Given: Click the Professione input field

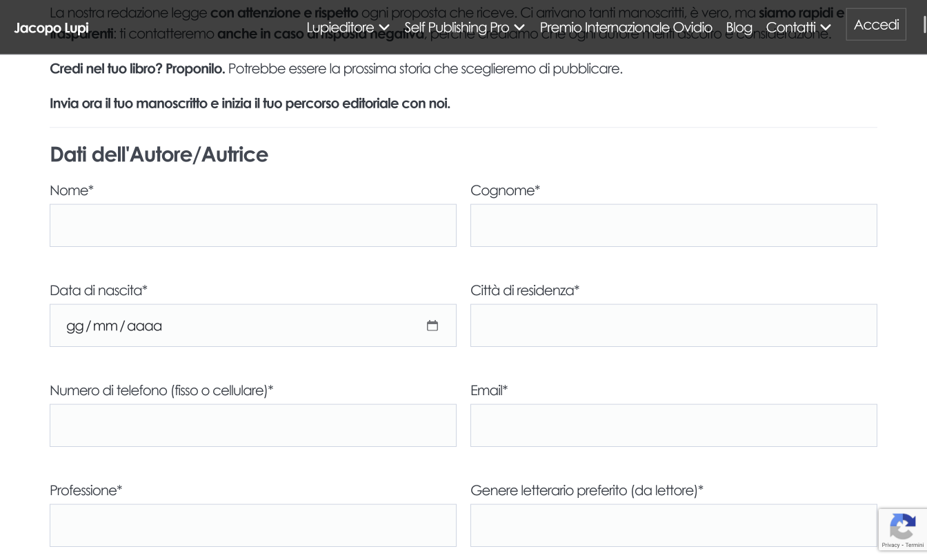Looking at the screenshot, I should tap(252, 526).
